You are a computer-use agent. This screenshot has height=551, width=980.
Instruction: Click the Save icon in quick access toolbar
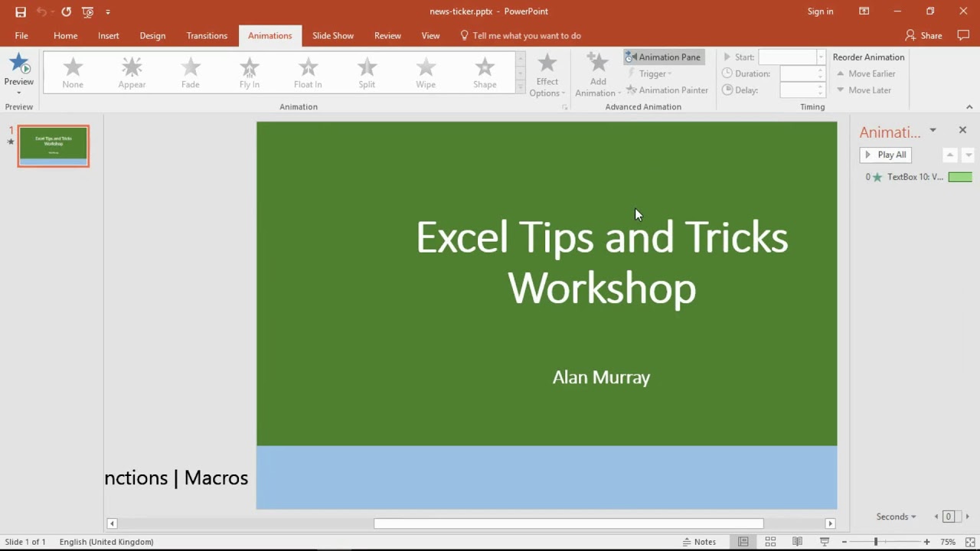[21, 11]
